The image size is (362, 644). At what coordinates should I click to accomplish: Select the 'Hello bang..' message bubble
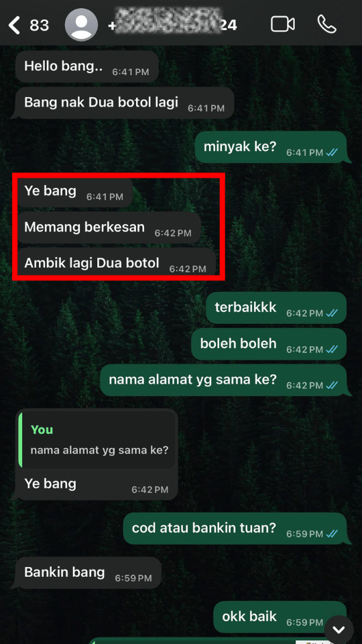point(87,66)
